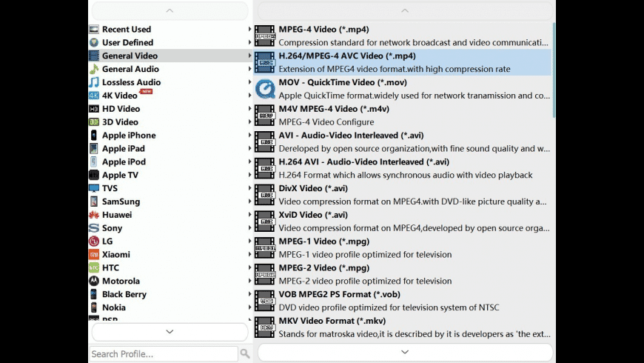Expand Lossless Audio submenu arrow
This screenshot has height=363, width=644.
click(249, 82)
